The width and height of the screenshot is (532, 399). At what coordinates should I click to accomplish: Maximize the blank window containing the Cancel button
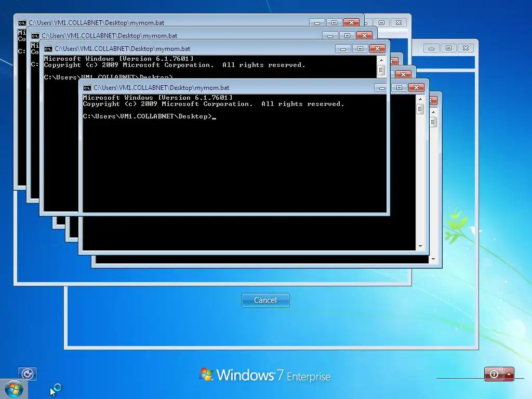click(x=448, y=48)
